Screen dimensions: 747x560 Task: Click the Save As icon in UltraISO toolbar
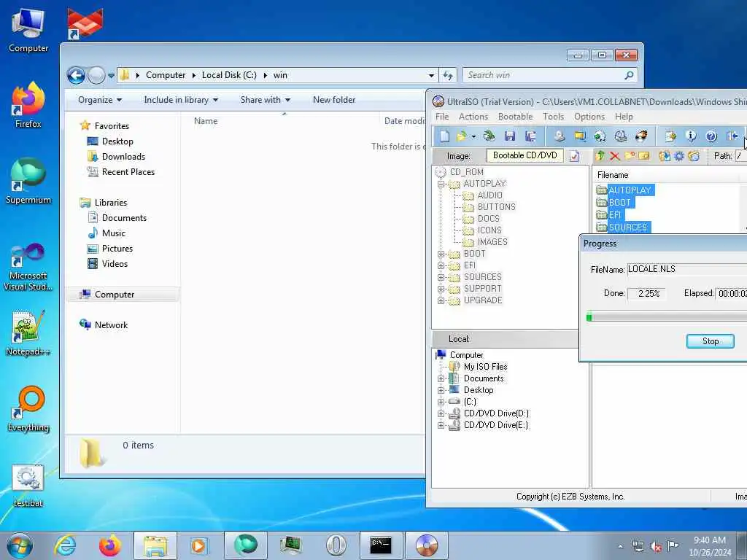click(x=531, y=136)
